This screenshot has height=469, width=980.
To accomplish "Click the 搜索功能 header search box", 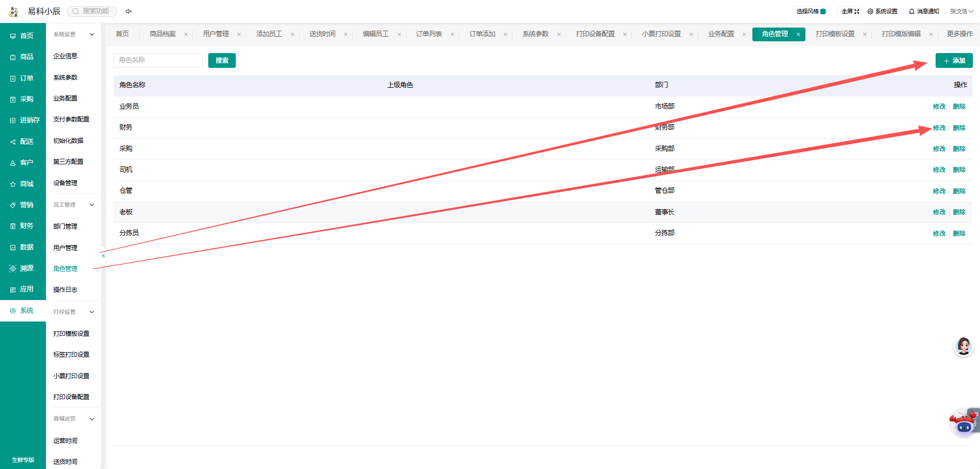I will click(92, 11).
